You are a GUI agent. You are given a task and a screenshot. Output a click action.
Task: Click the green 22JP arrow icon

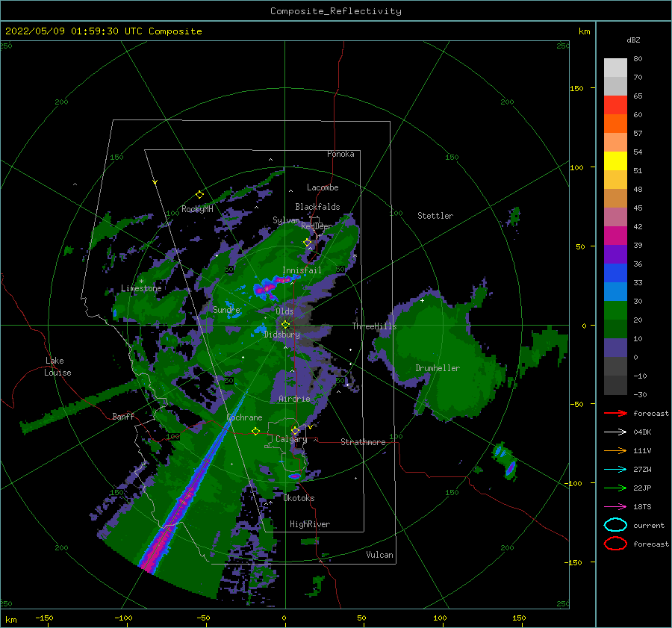click(615, 488)
